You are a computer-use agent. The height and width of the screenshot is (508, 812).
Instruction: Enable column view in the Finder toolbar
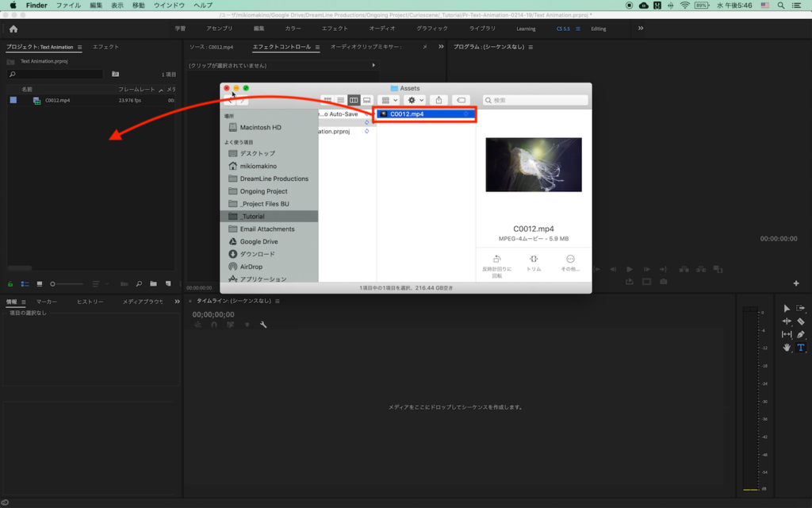(x=354, y=99)
